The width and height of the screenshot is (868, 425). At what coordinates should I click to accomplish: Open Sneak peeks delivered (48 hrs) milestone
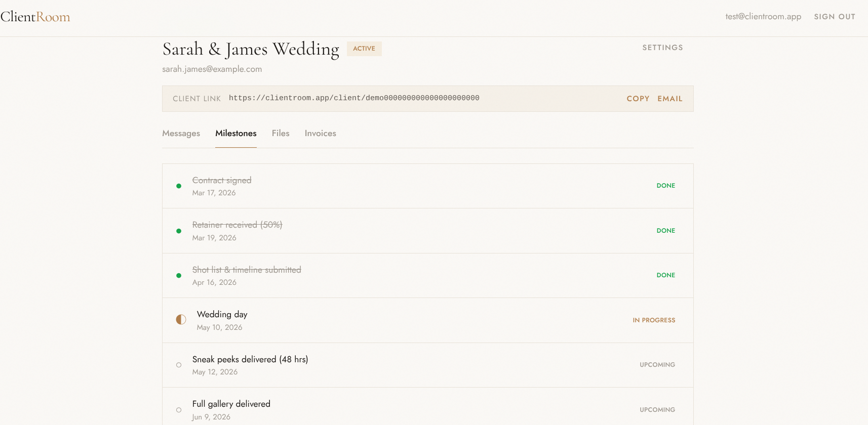point(250,360)
